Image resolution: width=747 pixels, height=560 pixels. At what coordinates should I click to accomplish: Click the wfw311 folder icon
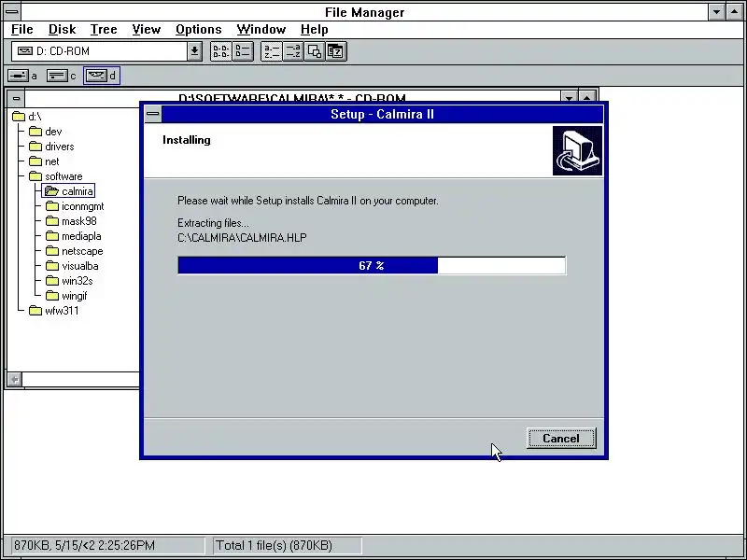tap(35, 311)
